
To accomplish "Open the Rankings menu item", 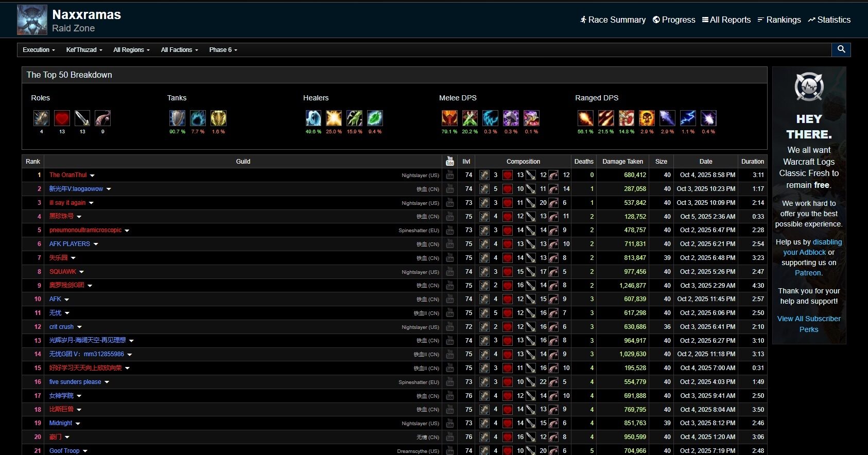I will tap(779, 20).
